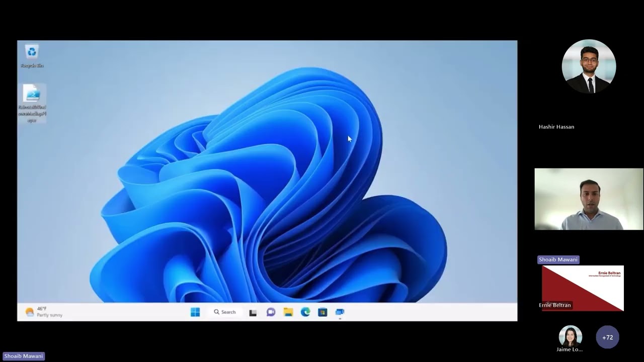Open Microsoft Store from the taskbar
Image resolution: width=644 pixels, height=362 pixels.
323,312
